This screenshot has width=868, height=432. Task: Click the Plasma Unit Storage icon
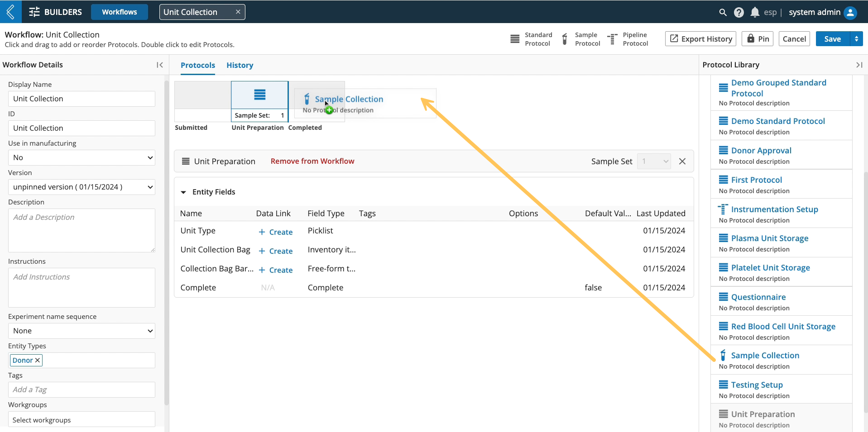coord(724,238)
